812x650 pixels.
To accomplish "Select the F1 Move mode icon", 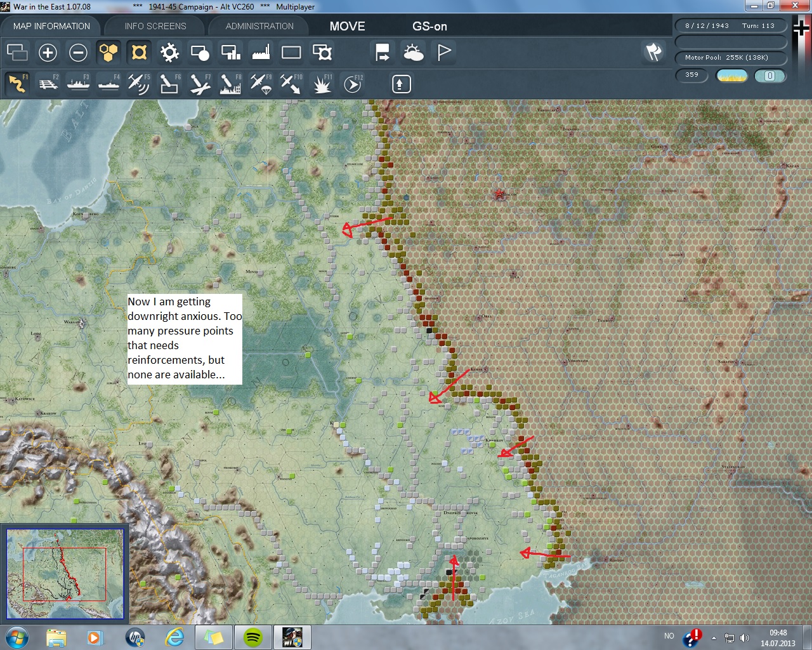I will (17, 84).
